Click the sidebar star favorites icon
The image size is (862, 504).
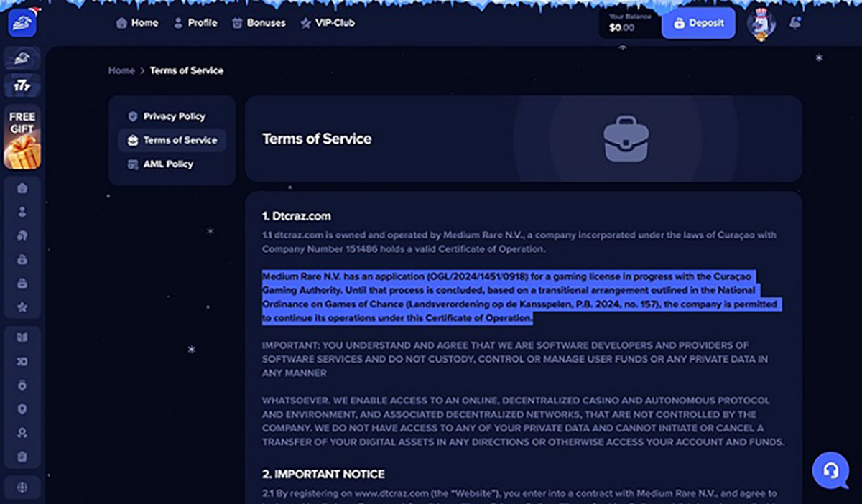[22, 307]
